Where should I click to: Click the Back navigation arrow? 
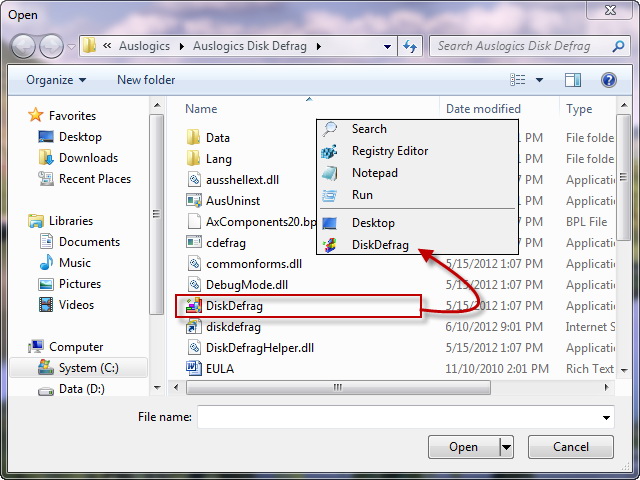click(x=23, y=46)
